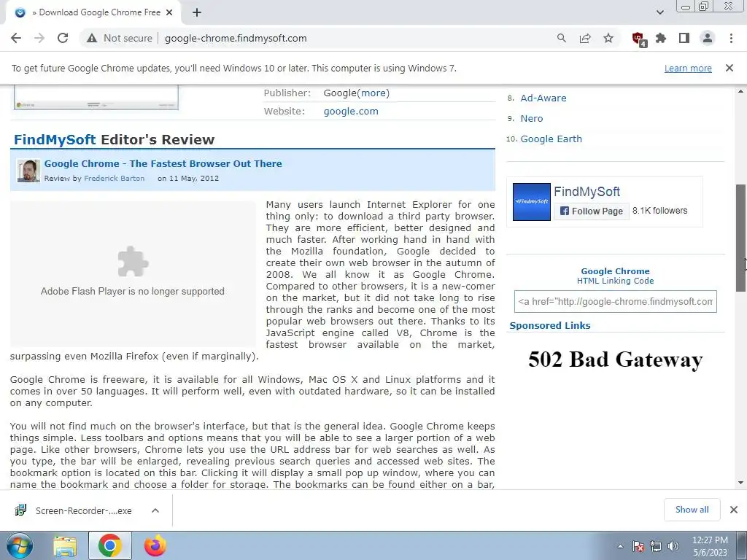The image size is (747, 560).
Task: Click the page vertical scrollbar thumb
Action: tap(741, 238)
